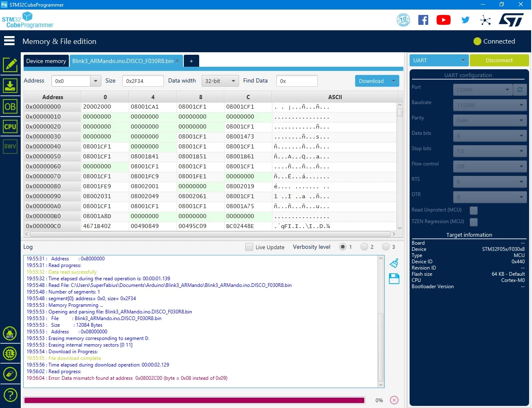Click the Find Data input field
Image resolution: width=532 pixels, height=408 pixels.
pyautogui.click(x=297, y=81)
